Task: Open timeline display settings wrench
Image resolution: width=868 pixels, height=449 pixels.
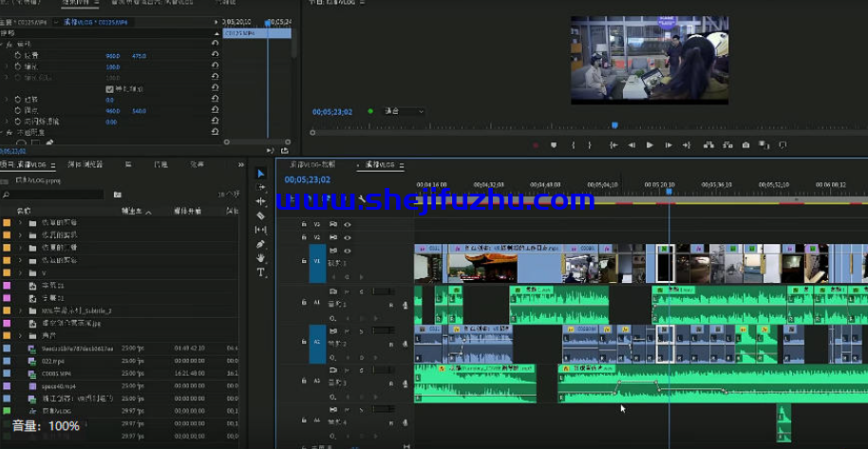Action: pos(362,199)
